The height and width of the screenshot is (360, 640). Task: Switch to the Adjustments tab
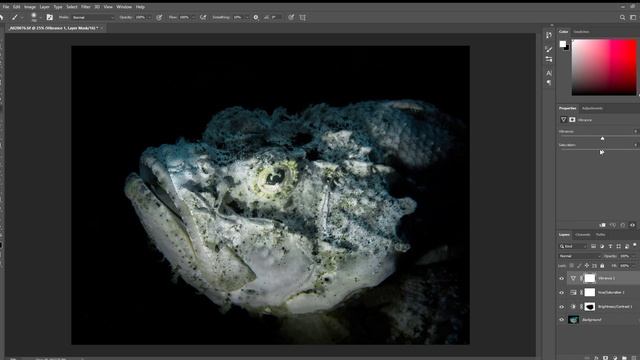tap(592, 109)
